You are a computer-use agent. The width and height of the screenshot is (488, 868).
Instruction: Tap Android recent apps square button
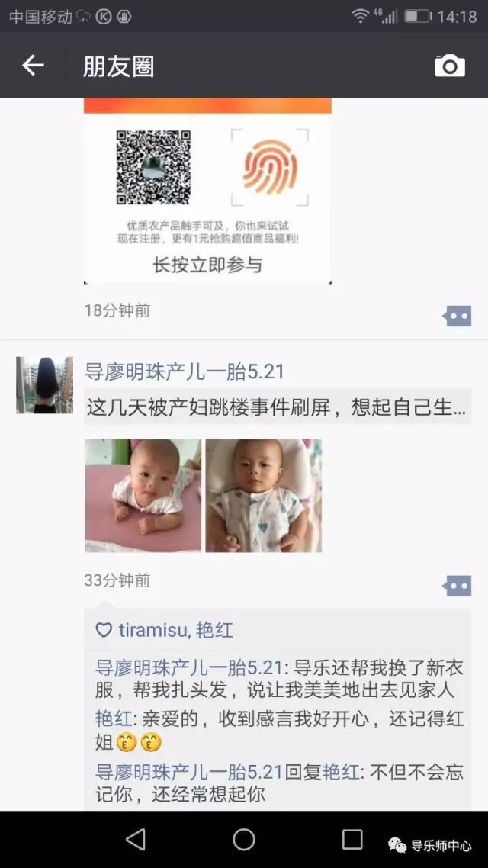(x=352, y=839)
